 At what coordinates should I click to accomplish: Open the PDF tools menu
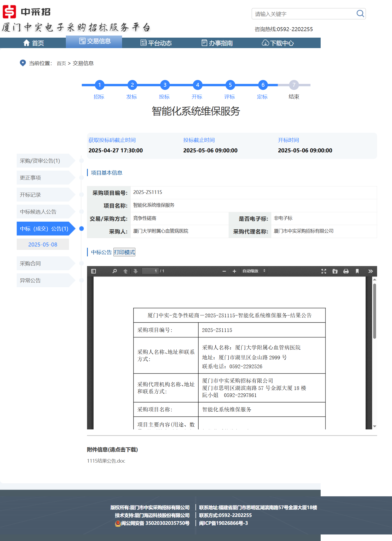370,271
